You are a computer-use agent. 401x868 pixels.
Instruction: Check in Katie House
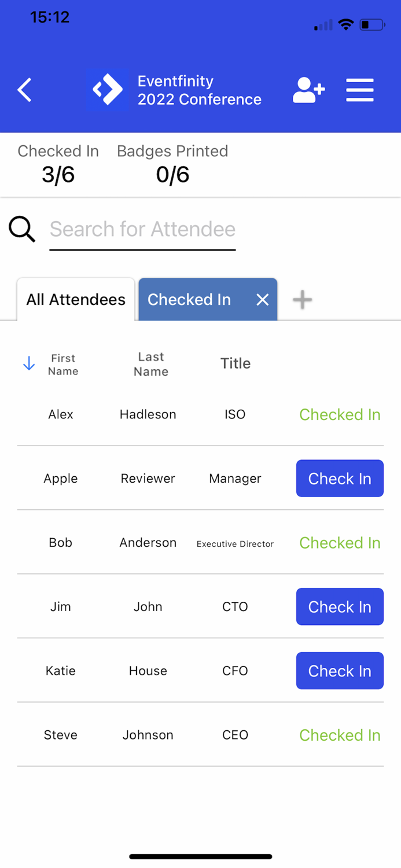click(340, 670)
